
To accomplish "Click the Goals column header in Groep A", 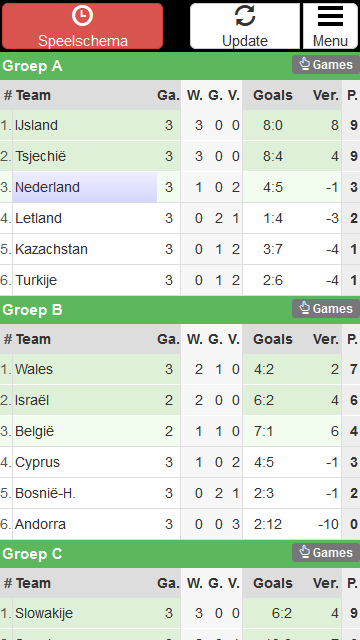I will point(273,95).
